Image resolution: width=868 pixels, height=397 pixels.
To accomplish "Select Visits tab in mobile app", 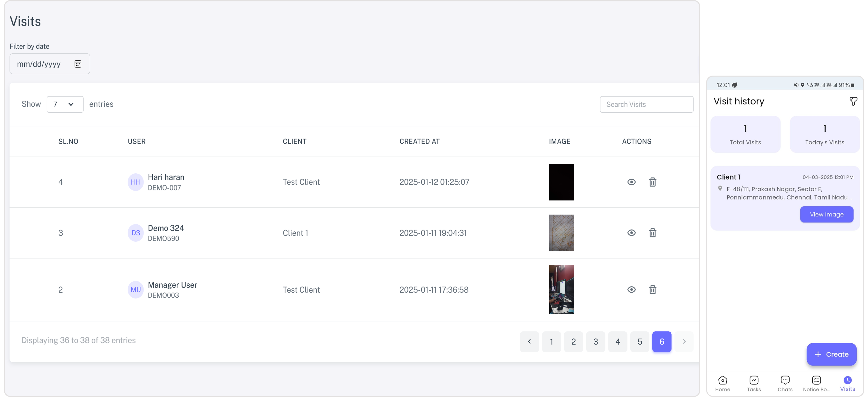I will click(x=848, y=384).
